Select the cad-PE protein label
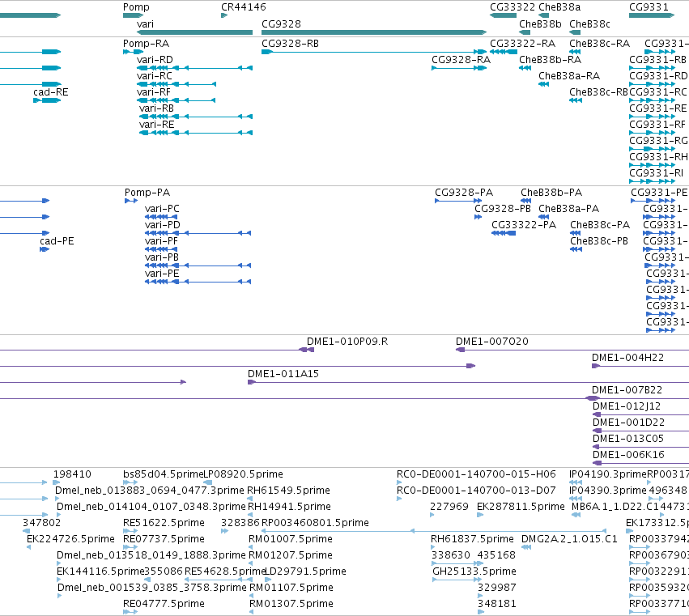Viewport: 689px width, 616px height. 57,241
